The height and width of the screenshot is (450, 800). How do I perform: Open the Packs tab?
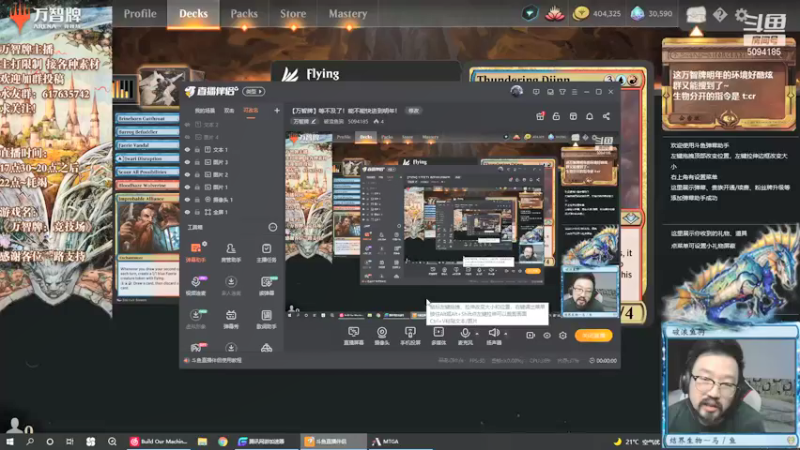(244, 14)
